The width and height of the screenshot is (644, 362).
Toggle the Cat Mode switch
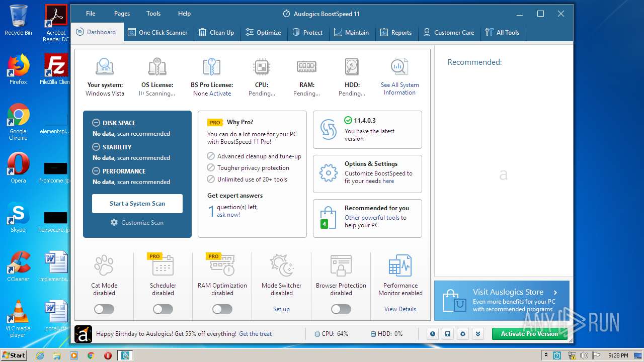coord(104,309)
